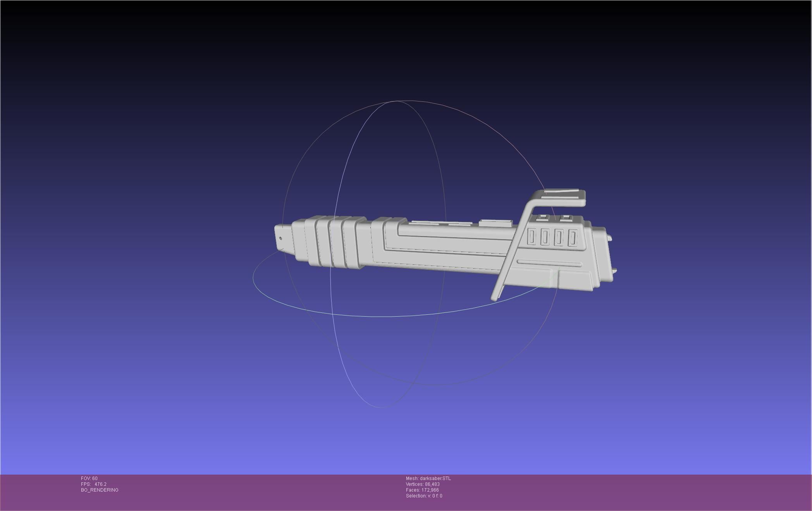Click the 'FPS: 476.2' readout

[x=94, y=484]
